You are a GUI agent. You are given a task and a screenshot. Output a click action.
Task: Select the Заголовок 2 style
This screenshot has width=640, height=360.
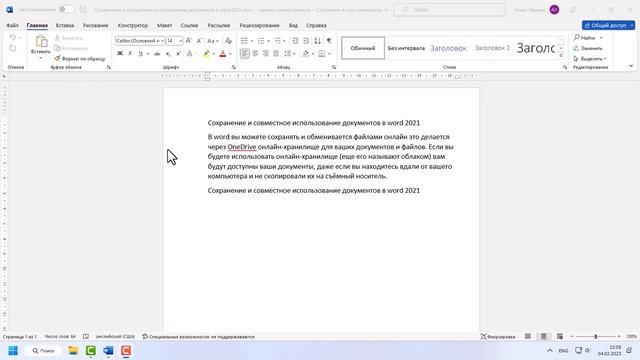coord(492,48)
